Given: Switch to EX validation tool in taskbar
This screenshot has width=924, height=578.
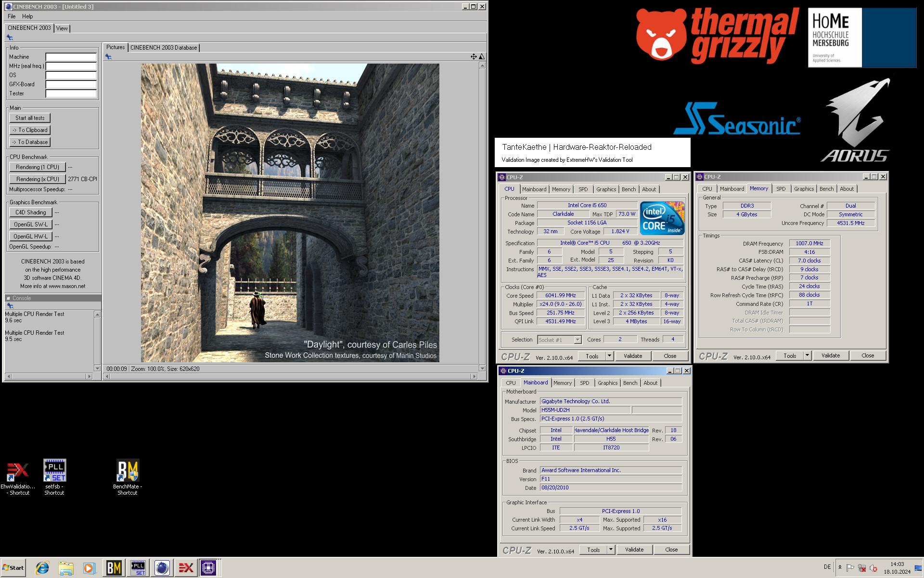Looking at the screenshot, I should (x=186, y=568).
